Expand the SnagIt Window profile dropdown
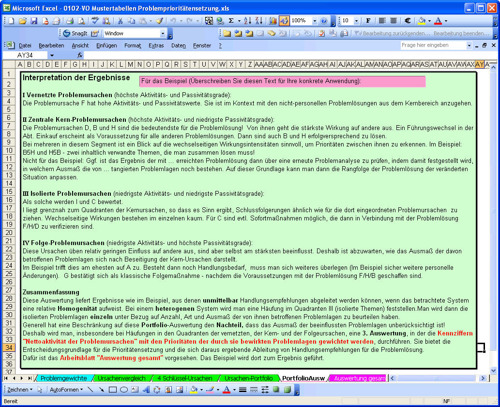The width and height of the screenshot is (500, 407). pyautogui.click(x=163, y=33)
